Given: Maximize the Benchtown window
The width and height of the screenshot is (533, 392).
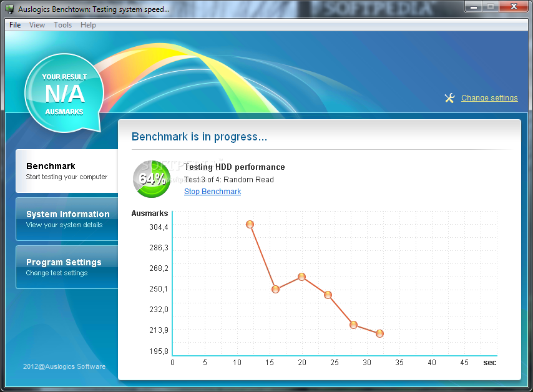Looking at the screenshot, I should pos(491,6).
